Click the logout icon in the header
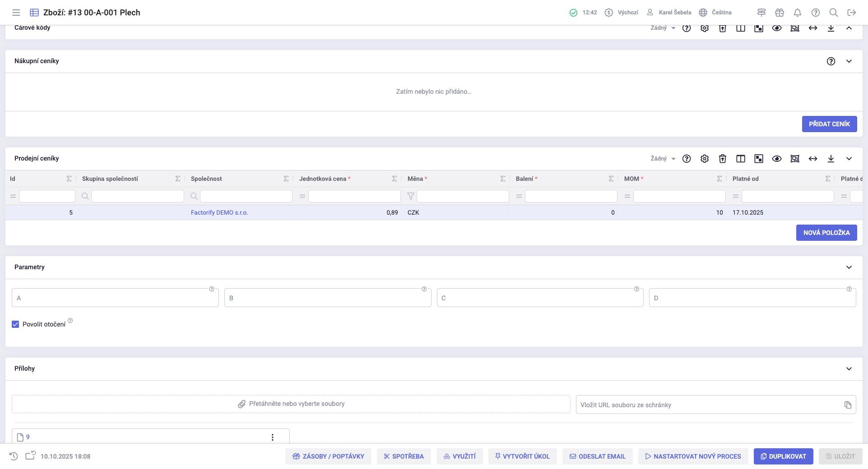 click(852, 13)
